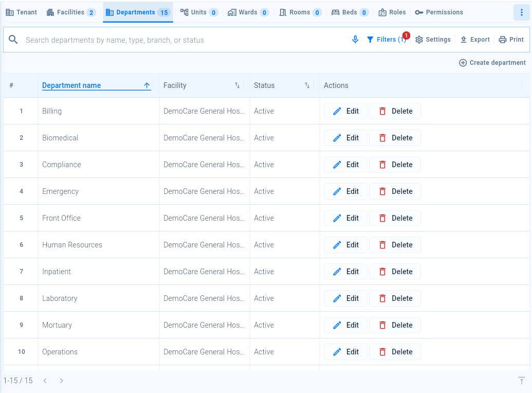Sort by the Facility column icon

click(x=237, y=85)
